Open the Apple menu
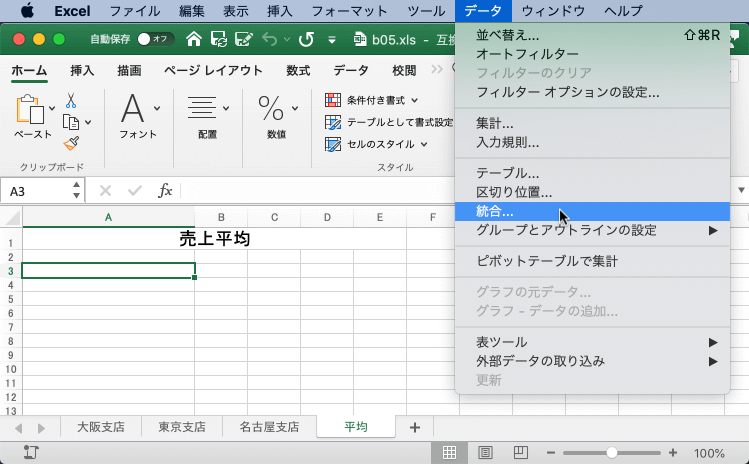Screen dimensions: 749x464 point(27,11)
